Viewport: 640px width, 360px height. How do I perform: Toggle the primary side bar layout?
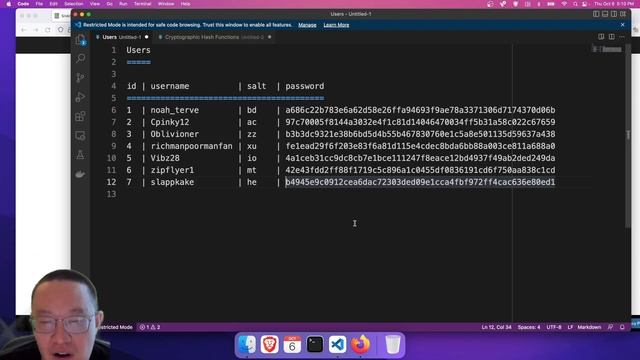pos(596,14)
